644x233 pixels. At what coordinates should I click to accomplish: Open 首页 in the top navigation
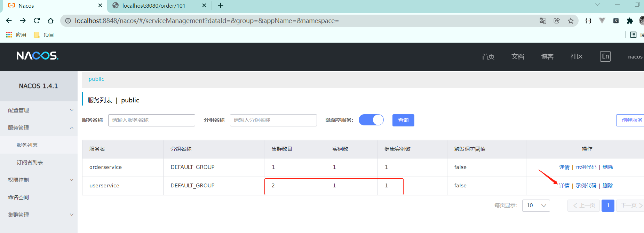click(x=488, y=56)
